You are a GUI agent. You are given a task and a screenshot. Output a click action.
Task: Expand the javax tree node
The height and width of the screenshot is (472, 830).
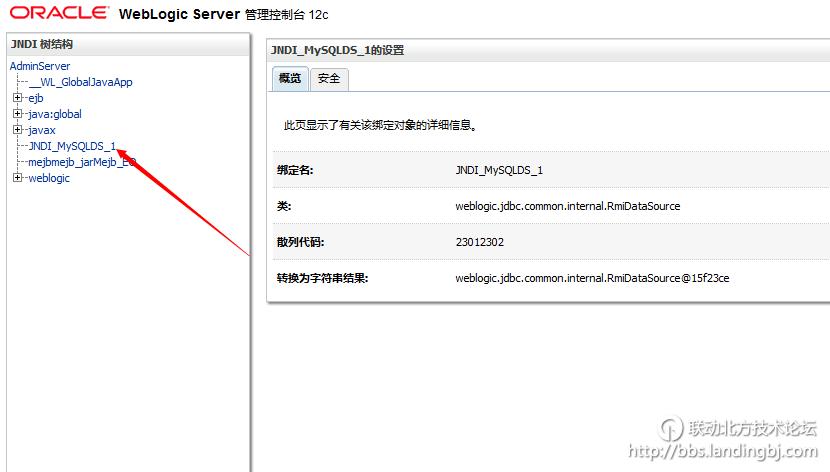tap(17, 129)
